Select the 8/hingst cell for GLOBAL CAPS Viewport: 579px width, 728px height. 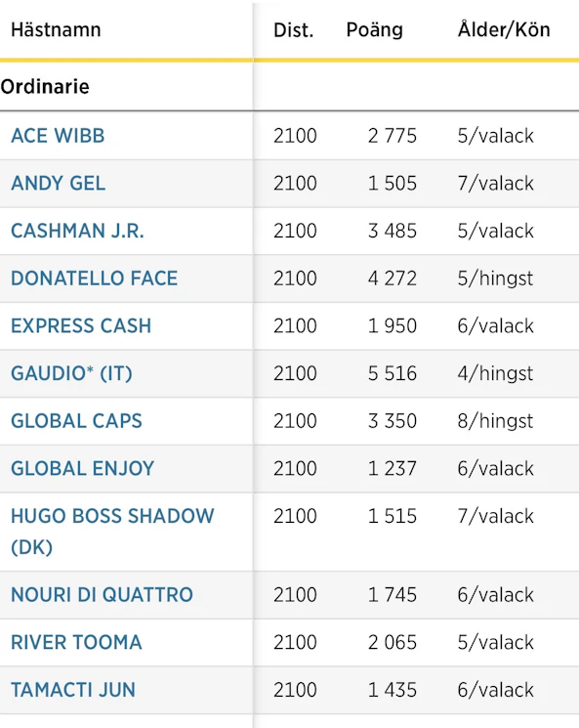click(495, 421)
